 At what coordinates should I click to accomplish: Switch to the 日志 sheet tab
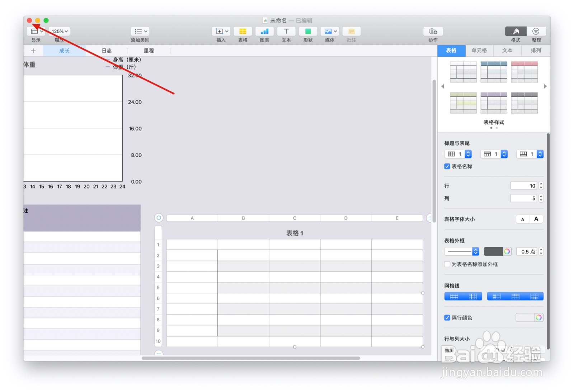coord(107,51)
